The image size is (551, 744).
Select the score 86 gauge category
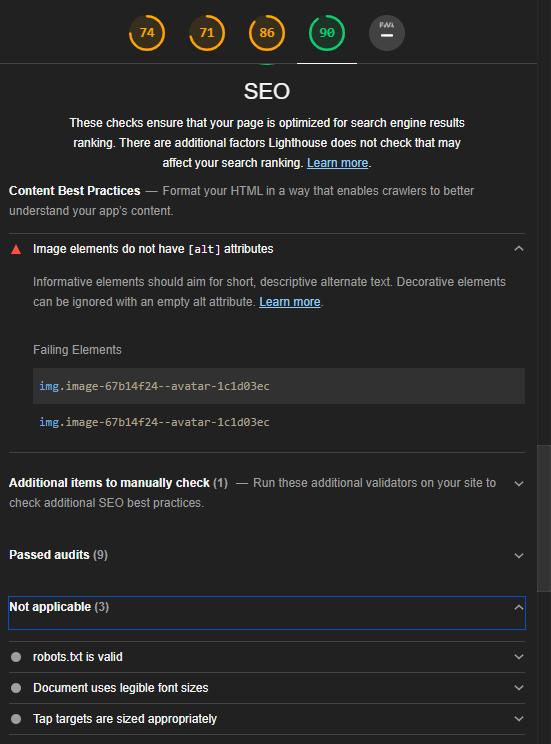point(267,33)
